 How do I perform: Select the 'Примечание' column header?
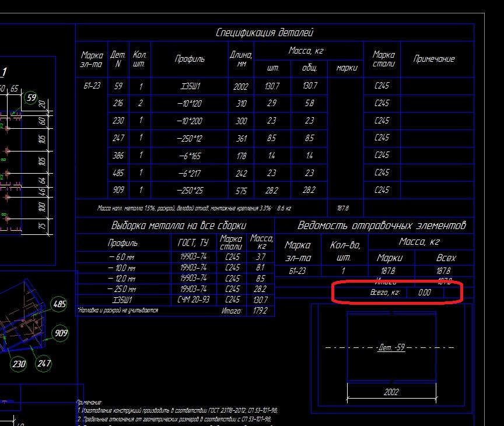(434, 59)
